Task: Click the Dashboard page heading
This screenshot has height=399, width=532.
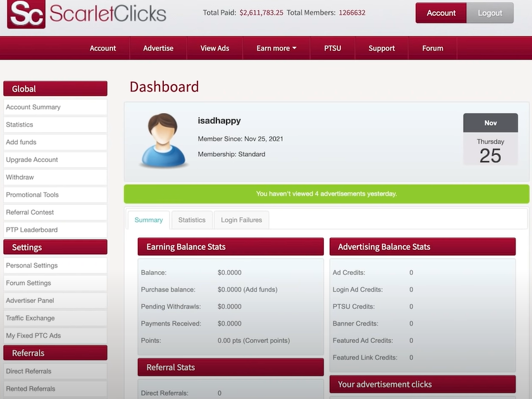Action: (x=164, y=87)
